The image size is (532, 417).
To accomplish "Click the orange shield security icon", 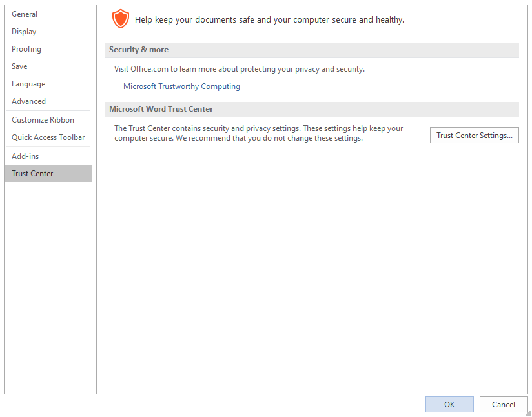I will [121, 19].
